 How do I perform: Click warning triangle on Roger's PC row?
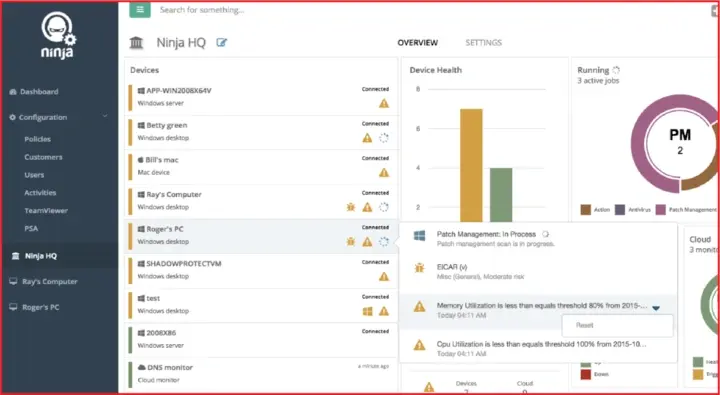pyautogui.click(x=367, y=242)
